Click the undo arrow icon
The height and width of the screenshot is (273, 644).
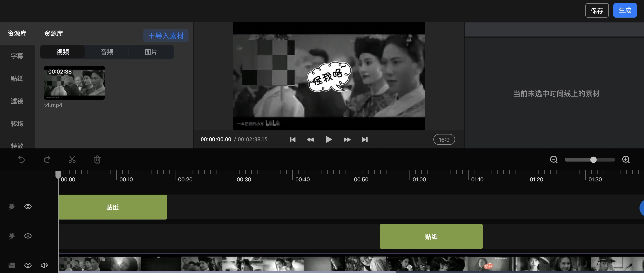[21, 159]
